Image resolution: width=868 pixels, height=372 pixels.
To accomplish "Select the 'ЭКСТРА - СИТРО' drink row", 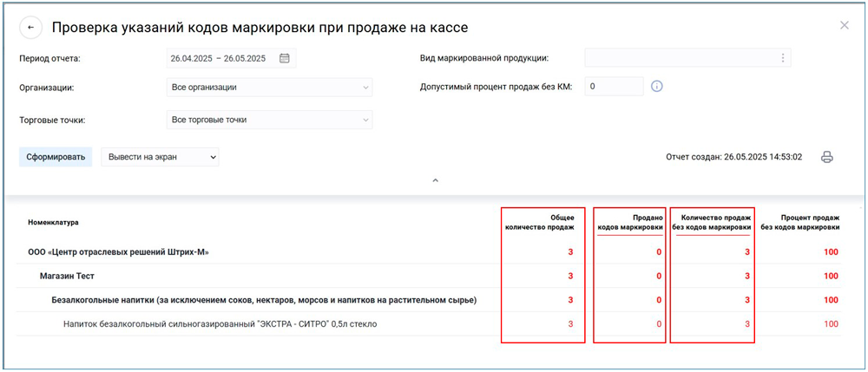I will pyautogui.click(x=220, y=323).
